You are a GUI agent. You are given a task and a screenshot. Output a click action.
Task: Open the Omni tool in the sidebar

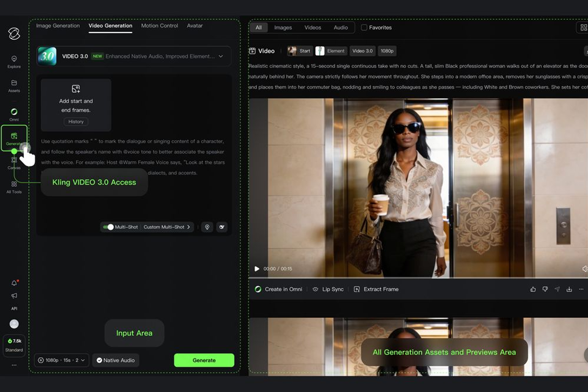coord(14,114)
